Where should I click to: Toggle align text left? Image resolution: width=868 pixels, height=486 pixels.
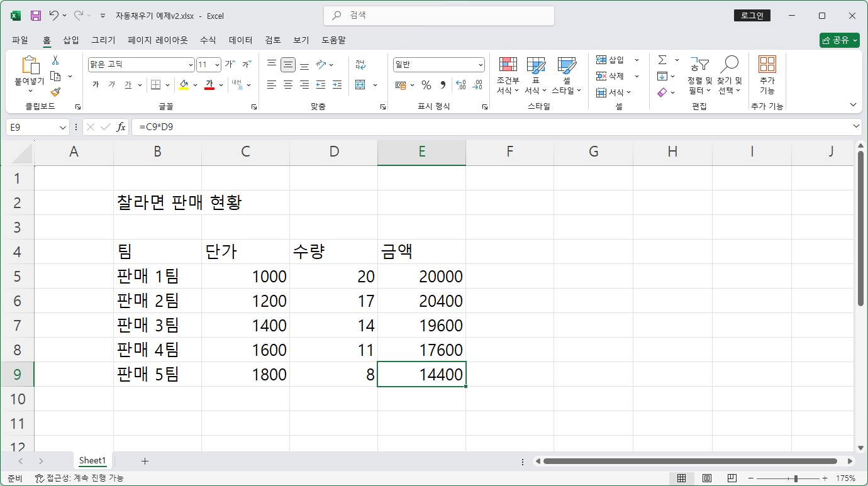point(272,84)
